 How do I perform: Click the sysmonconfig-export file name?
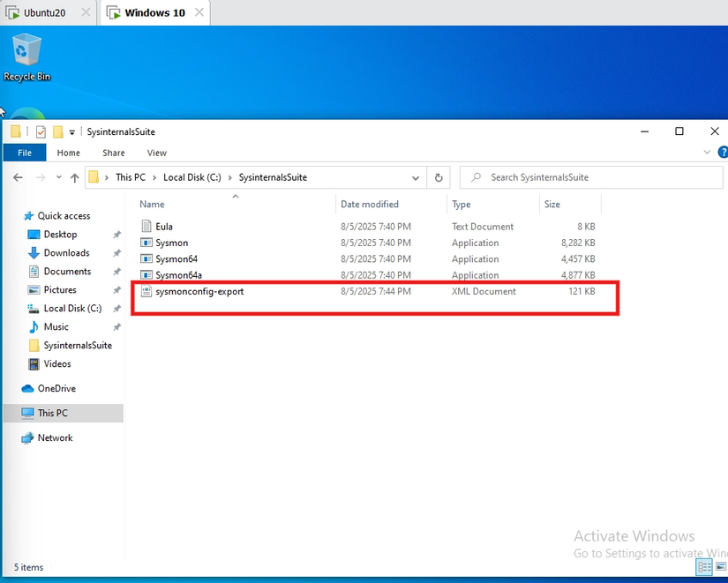199,291
